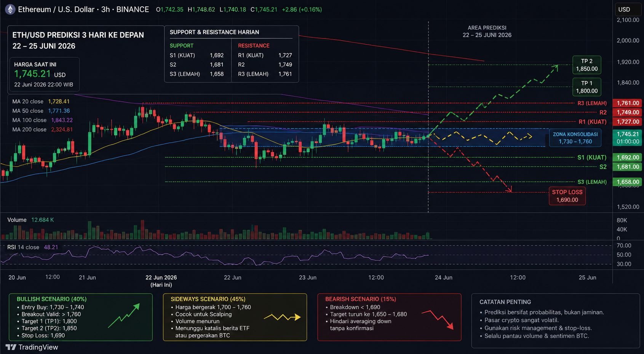Click the S3 (LEMAH) line label on the chart
The width and height of the screenshot is (644, 354).
click(x=592, y=182)
